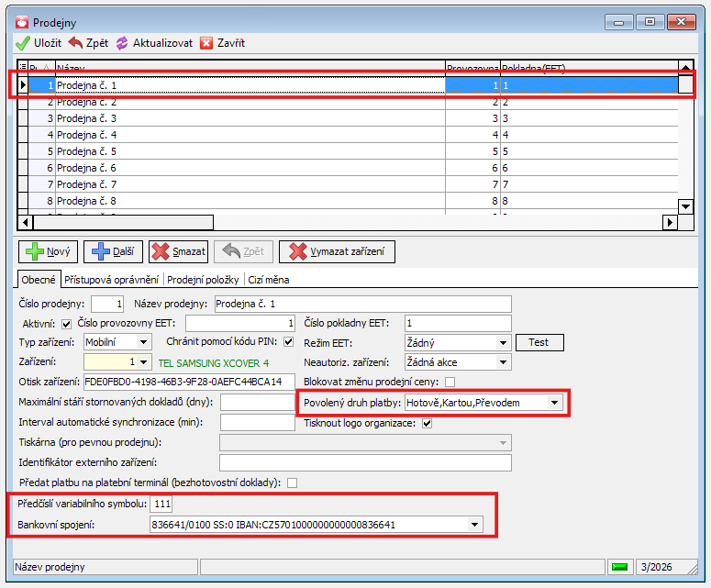Image resolution: width=711 pixels, height=588 pixels.
Task: Click the grid's vertical scrollbar down arrow
Action: (684, 206)
